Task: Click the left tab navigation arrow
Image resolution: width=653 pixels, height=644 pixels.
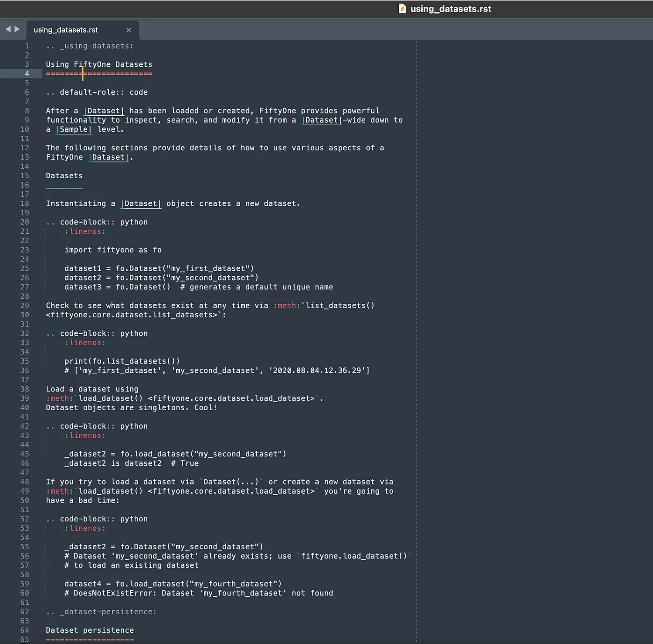Action: 7,29
